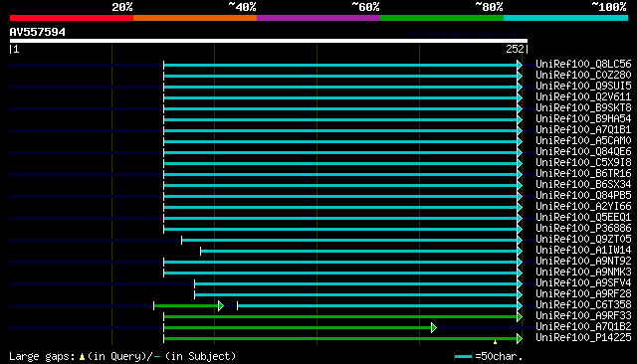
Task: Select the cyan ~100% identity legend segment
Action: (565, 18)
